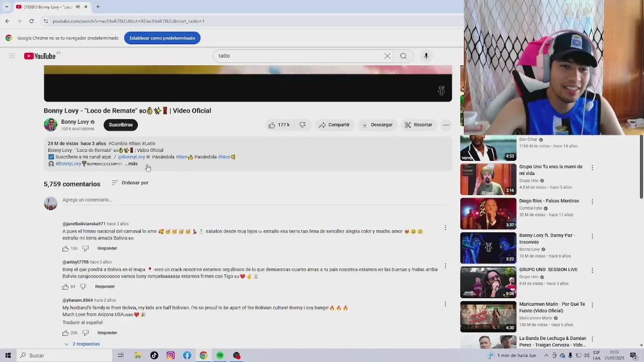Open options for Maricarmen Marin video
The width and height of the screenshot is (644, 362).
tap(592, 305)
